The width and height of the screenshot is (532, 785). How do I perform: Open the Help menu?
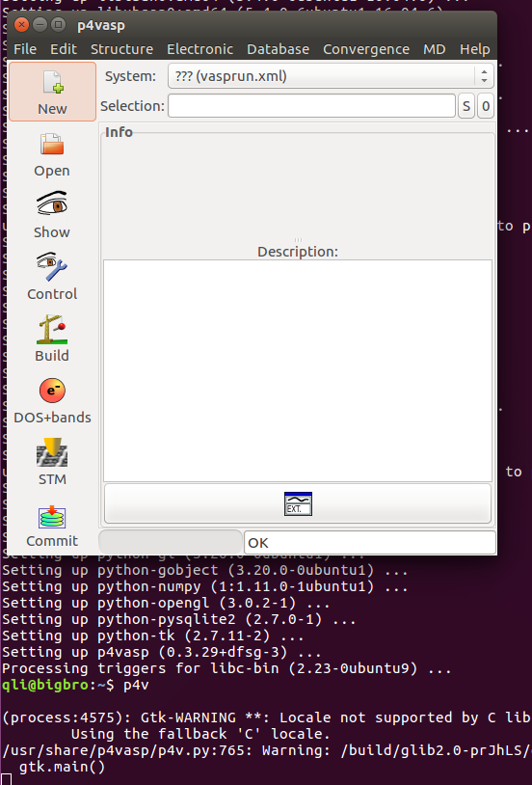click(x=474, y=49)
